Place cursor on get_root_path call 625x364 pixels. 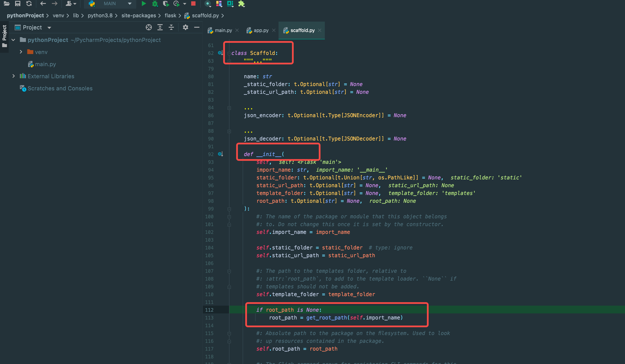327,318
